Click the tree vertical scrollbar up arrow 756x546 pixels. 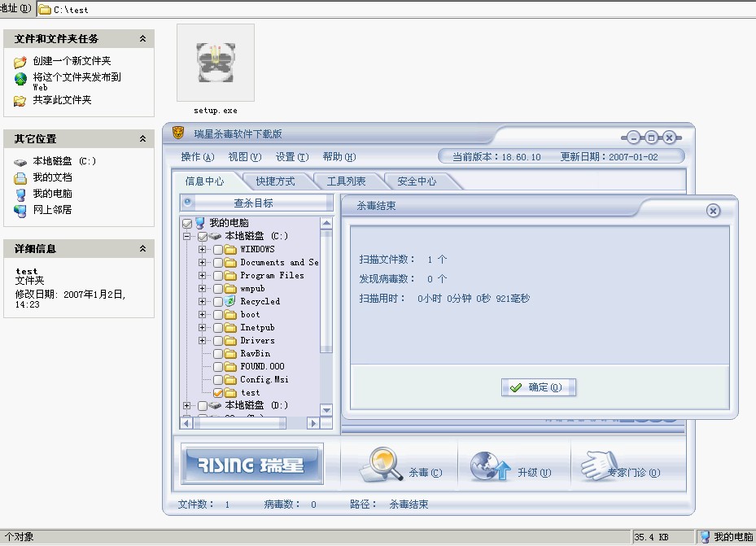[326, 223]
